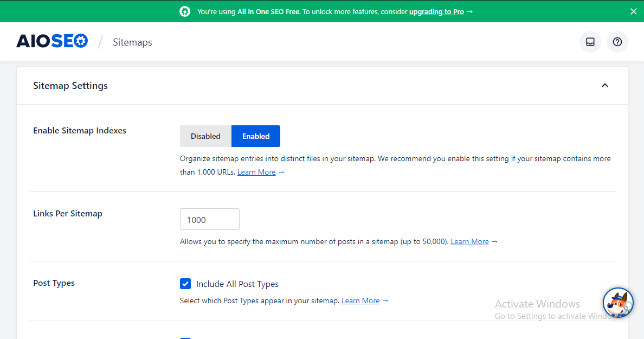The width and height of the screenshot is (644, 339).
Task: Open Learn More about sitemap indexes
Action: [256, 172]
